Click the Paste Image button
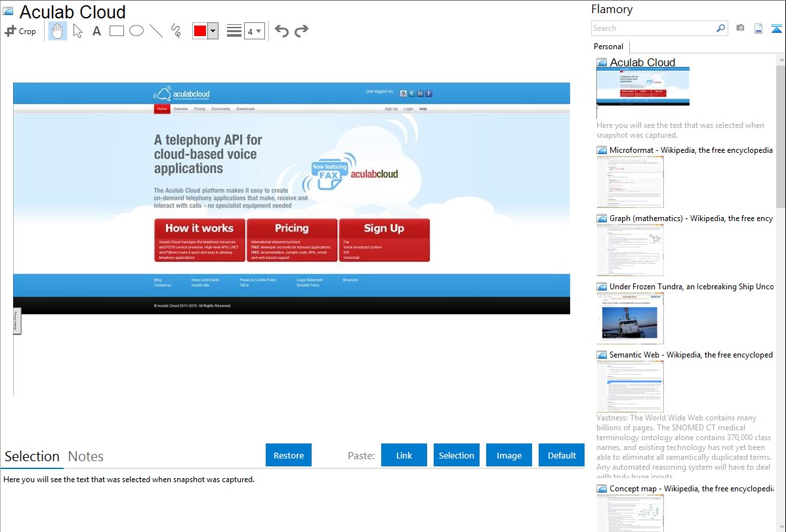This screenshot has height=532, width=786. coord(509,455)
